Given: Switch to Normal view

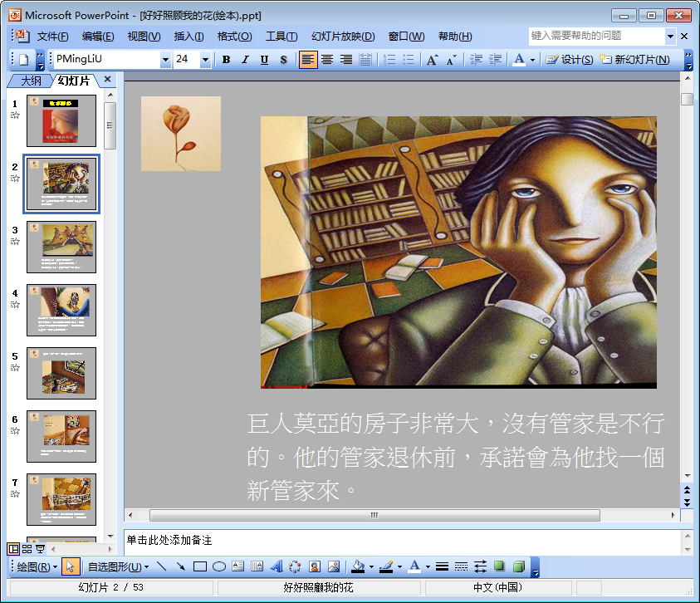Looking at the screenshot, I should pyautogui.click(x=14, y=549).
